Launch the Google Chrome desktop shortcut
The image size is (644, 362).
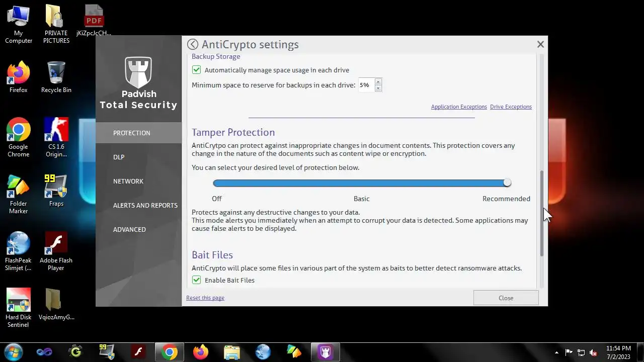(x=19, y=137)
